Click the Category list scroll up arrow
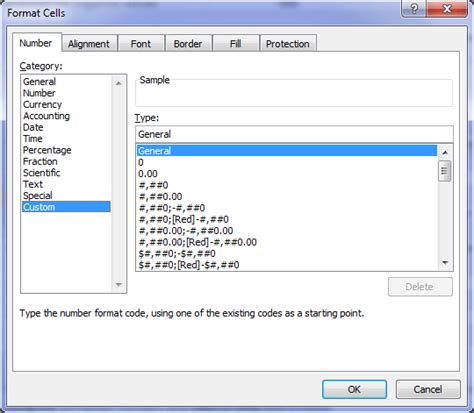 119,83
